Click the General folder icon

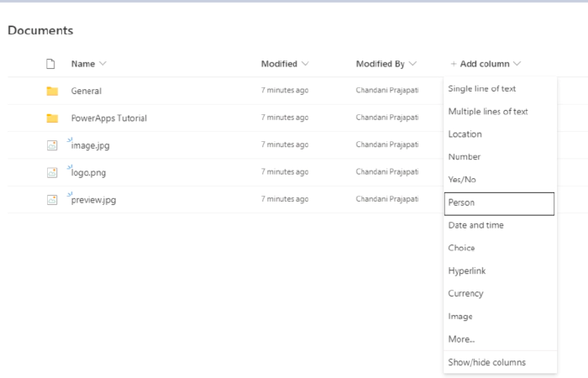coord(52,91)
